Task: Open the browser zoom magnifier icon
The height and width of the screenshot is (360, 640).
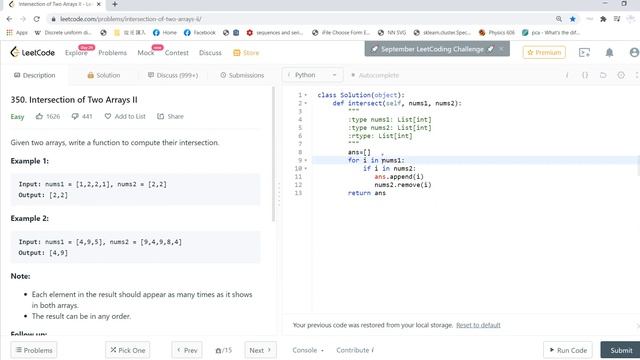Action: click(559, 19)
